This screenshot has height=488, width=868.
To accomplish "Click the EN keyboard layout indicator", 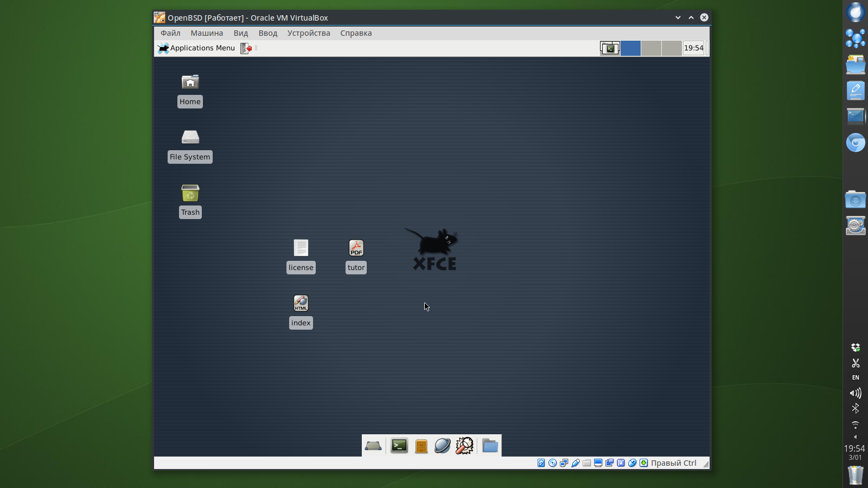I will point(856,377).
